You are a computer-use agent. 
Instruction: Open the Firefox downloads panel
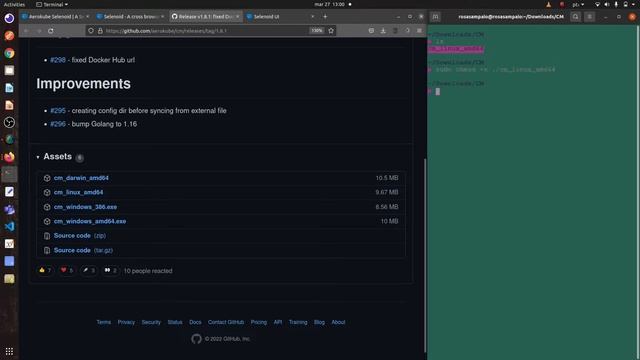click(383, 31)
